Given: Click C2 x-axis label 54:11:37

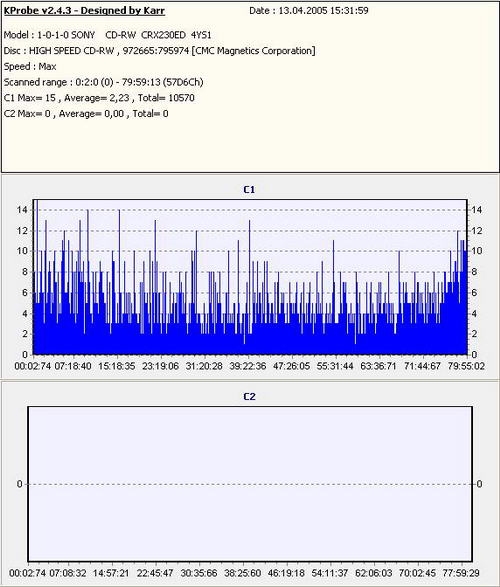Looking at the screenshot, I should coord(330,573).
